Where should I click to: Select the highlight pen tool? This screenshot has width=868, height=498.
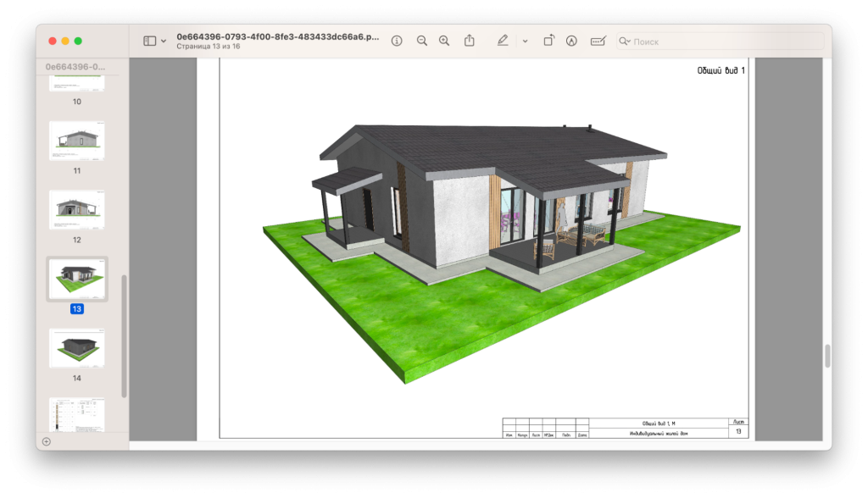tap(503, 41)
